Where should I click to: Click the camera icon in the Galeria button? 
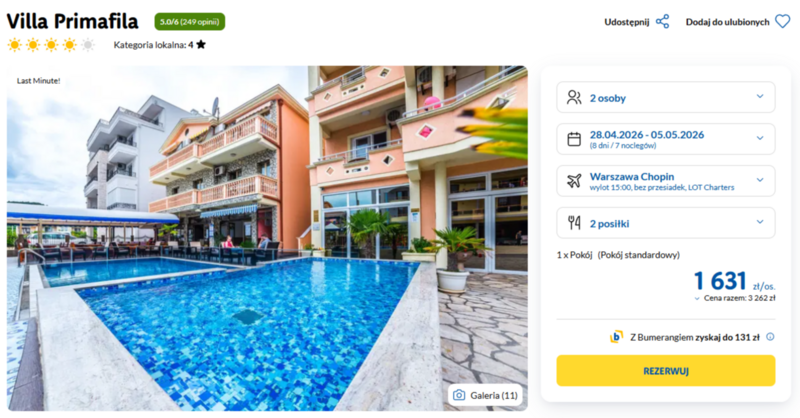click(x=459, y=395)
